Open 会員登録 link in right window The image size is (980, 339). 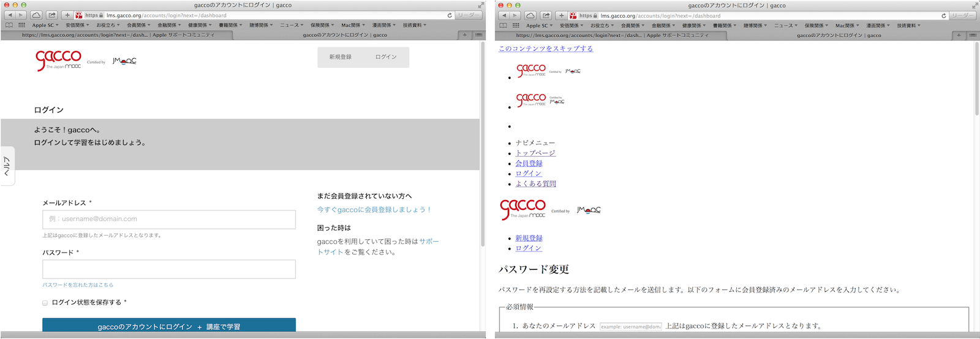tap(529, 163)
